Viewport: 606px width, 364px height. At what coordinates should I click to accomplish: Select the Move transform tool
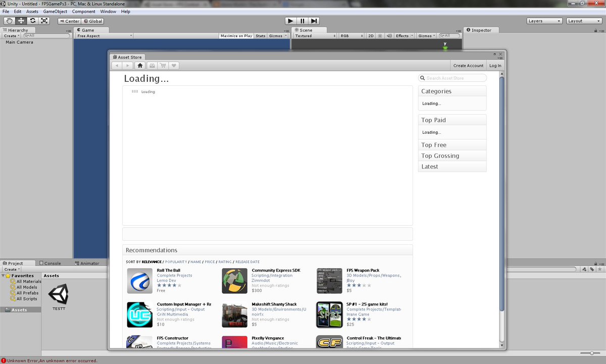21,21
